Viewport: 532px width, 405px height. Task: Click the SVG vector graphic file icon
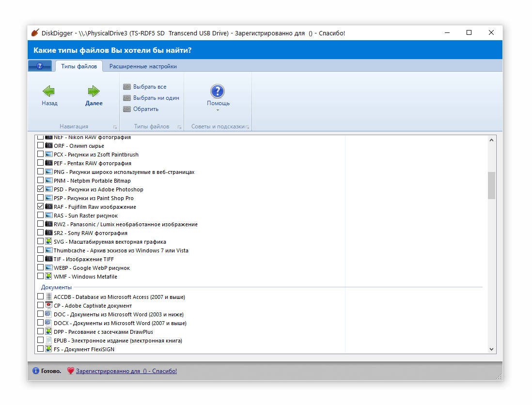[x=49, y=242]
